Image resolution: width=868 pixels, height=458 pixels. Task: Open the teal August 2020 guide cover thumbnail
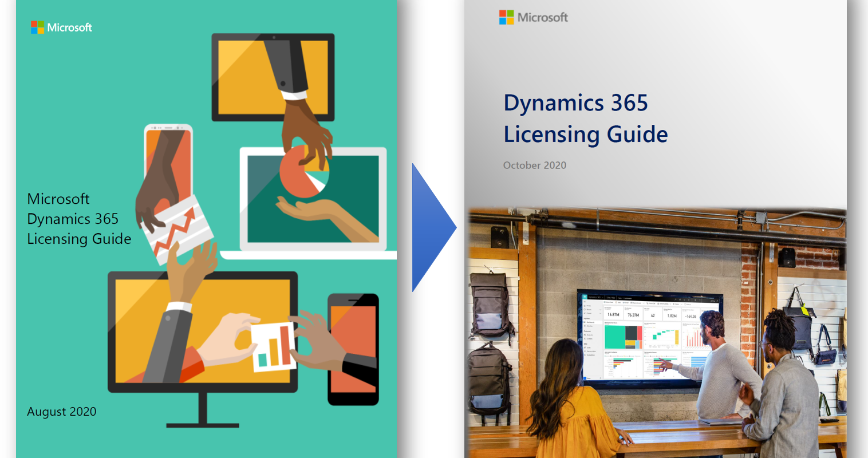tap(206, 229)
